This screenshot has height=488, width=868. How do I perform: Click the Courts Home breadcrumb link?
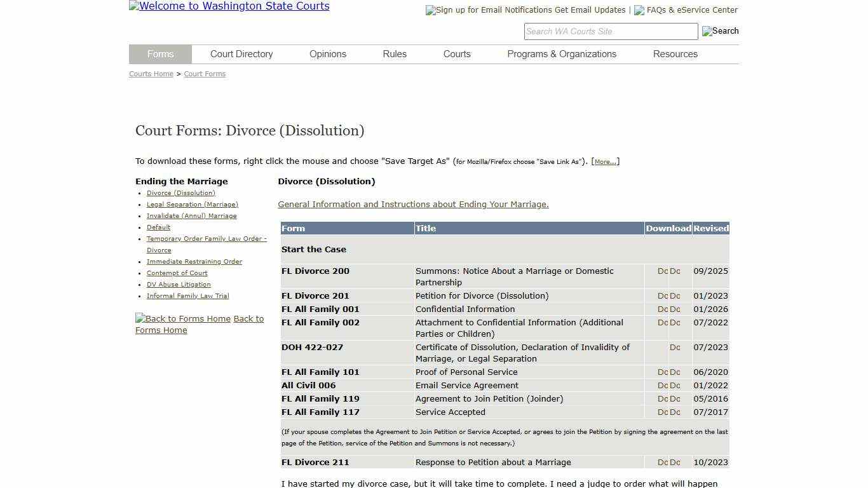(x=151, y=74)
